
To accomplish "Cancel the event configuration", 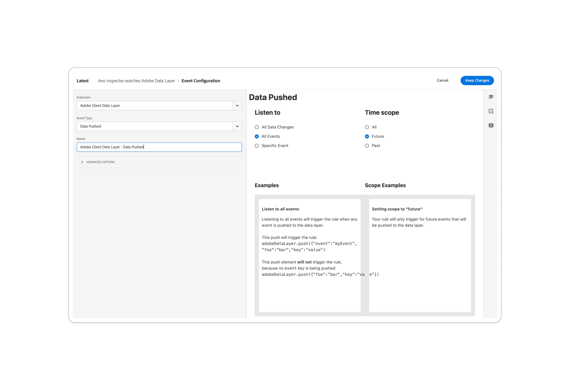I will 442,80.
